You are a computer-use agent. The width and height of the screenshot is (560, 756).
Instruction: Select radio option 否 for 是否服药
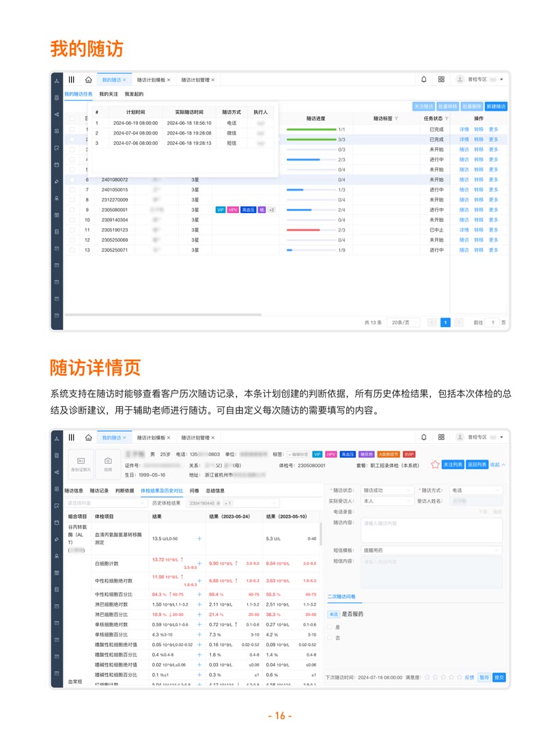330,638
